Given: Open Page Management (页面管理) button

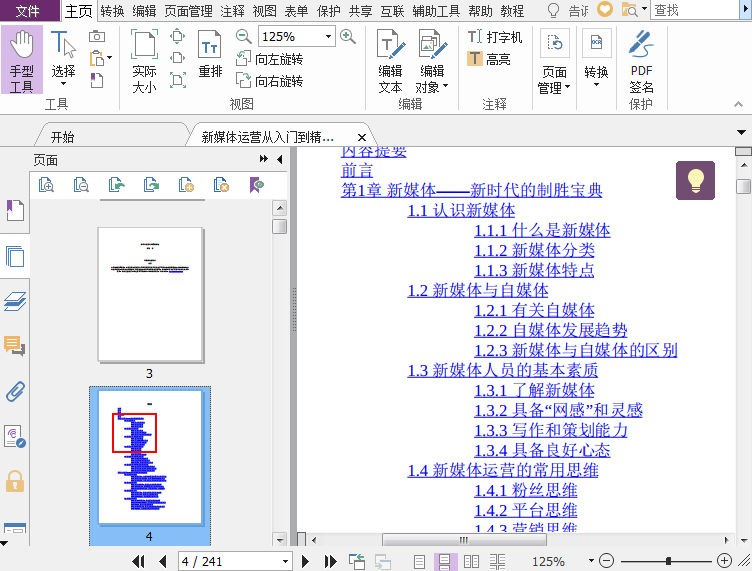Looking at the screenshot, I should pyautogui.click(x=554, y=62).
